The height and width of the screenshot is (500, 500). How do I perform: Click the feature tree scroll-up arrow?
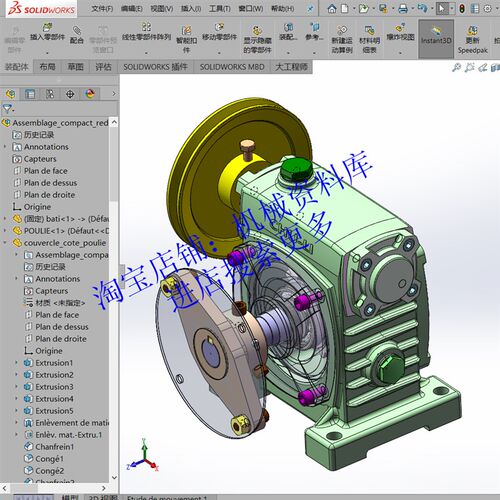[114, 122]
